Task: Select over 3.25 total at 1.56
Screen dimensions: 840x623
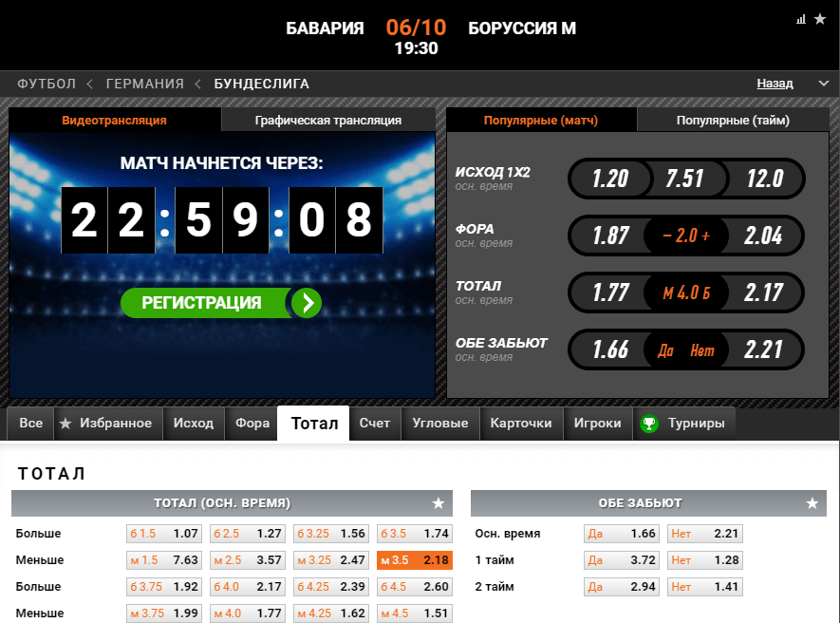Action: [x=331, y=534]
